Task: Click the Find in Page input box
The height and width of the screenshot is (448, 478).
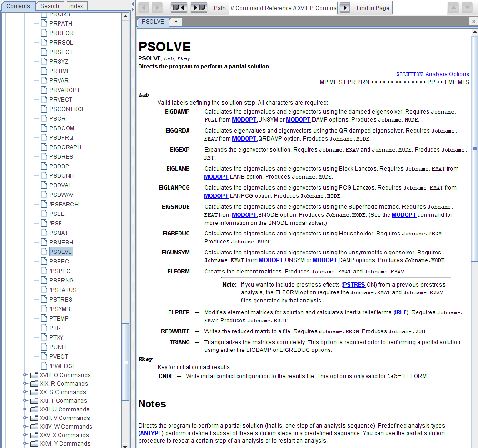Action: coord(419,8)
